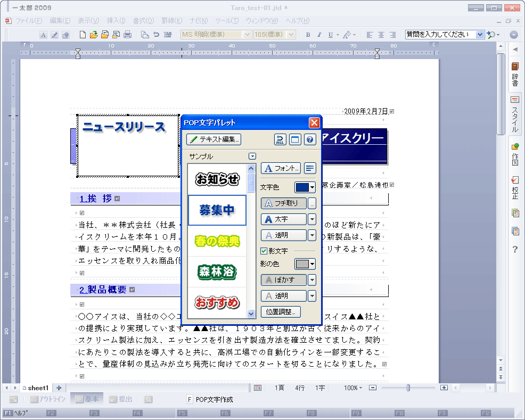Image resolution: width=525 pixels, height=420 pixels.
Task: Open the 書式(O) menu
Action: pos(143,21)
